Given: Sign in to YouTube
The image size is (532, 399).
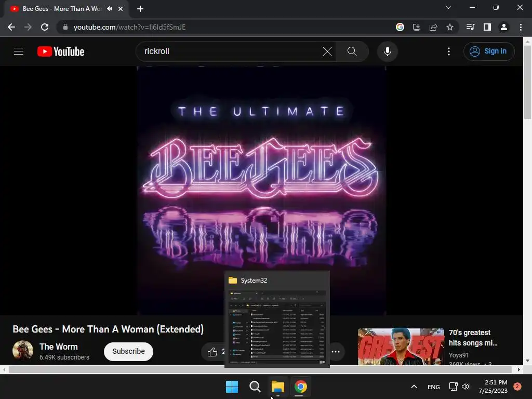Looking at the screenshot, I should point(489,51).
